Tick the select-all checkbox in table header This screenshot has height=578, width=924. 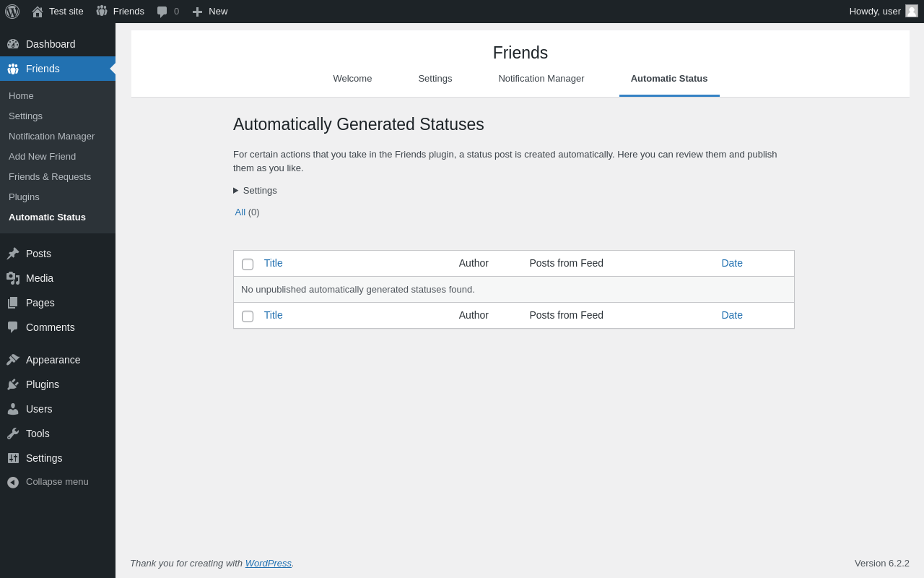point(248,264)
